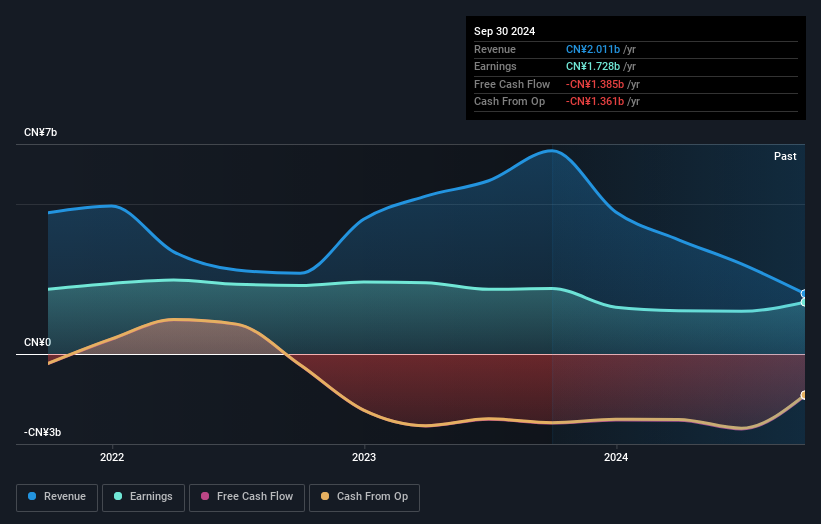
Task: Click the Past label in chart
Action: coord(785,156)
